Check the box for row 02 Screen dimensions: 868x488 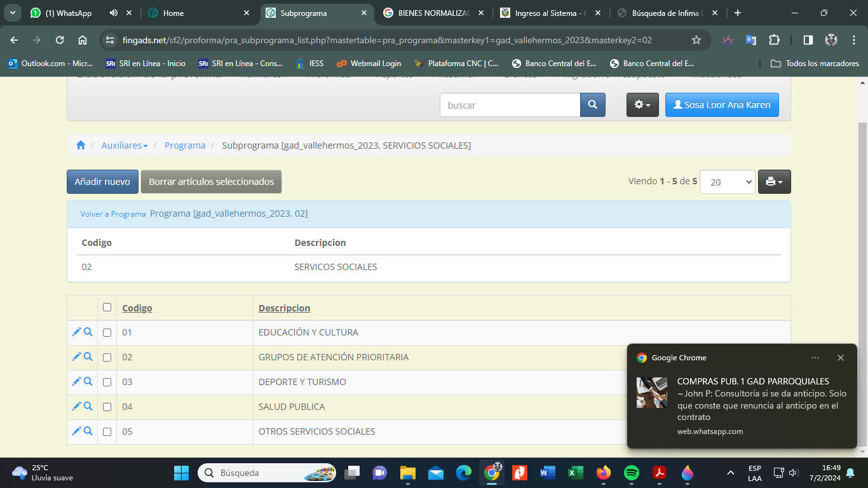tap(107, 357)
